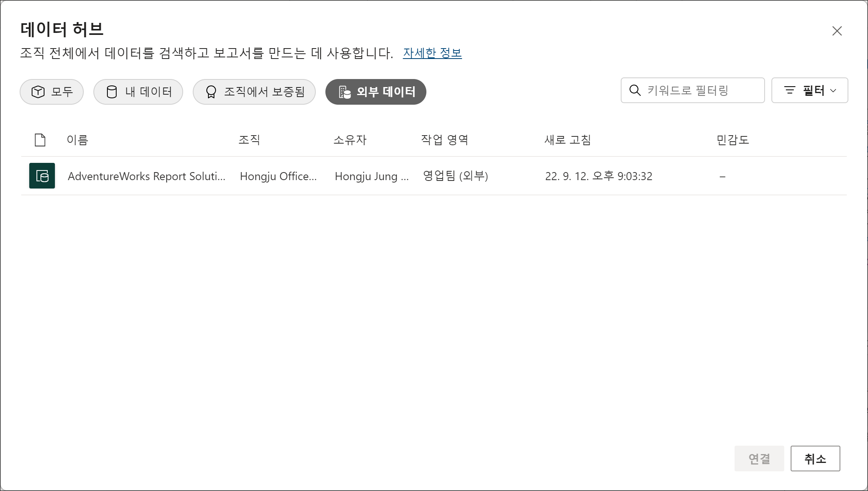Image resolution: width=868 pixels, height=491 pixels.
Task: Close the 데이터 허브 dialog
Action: point(837,31)
